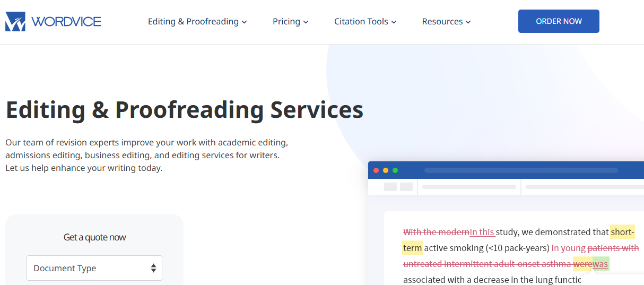Click the underlined "In this" inserted text
Screen dimensions: 644x285
482,232
